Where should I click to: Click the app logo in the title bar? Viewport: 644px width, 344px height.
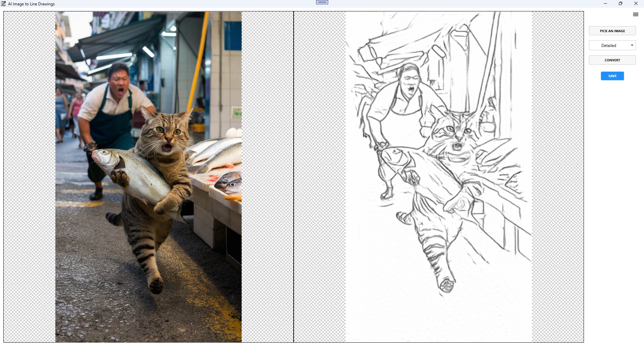[x=3, y=4]
